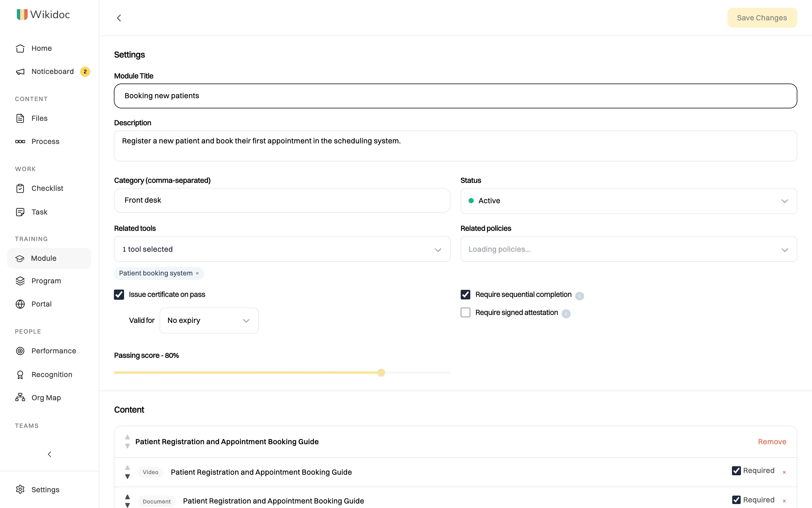This screenshot has width=812, height=508.
Task: Click the Program layers icon
Action: (20, 281)
